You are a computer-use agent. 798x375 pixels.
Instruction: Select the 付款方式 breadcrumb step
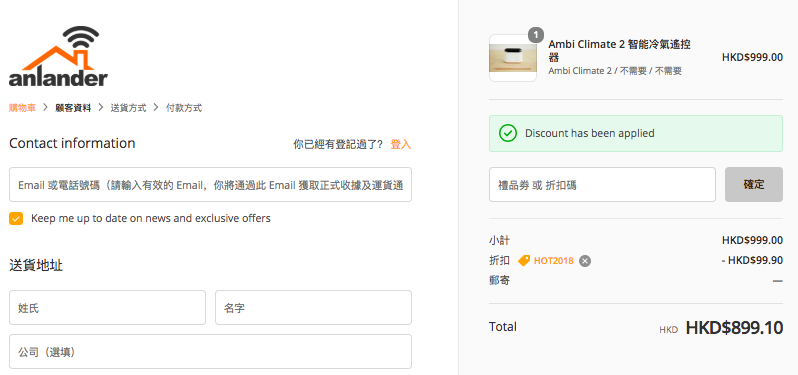(184, 108)
